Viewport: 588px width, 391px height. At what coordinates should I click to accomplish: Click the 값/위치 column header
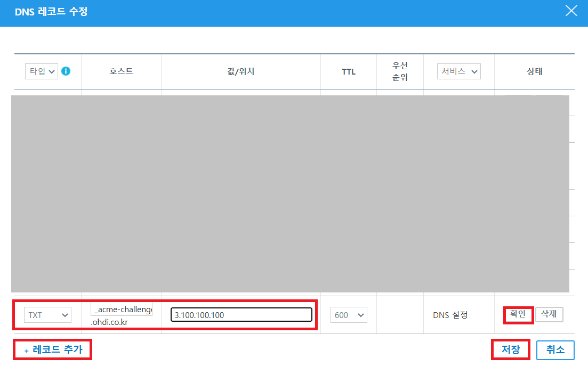tap(241, 71)
